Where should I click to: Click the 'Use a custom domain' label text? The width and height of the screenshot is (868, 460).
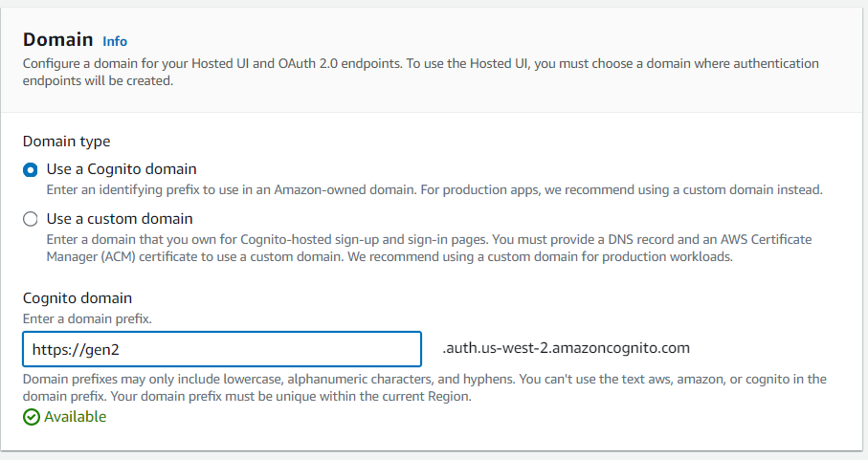pyautogui.click(x=120, y=219)
